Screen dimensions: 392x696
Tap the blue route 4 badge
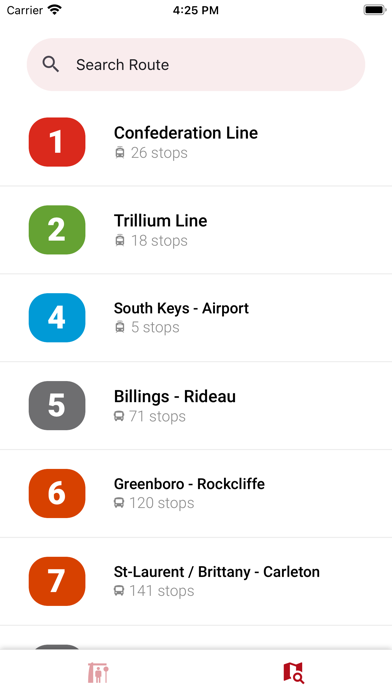coord(57,318)
